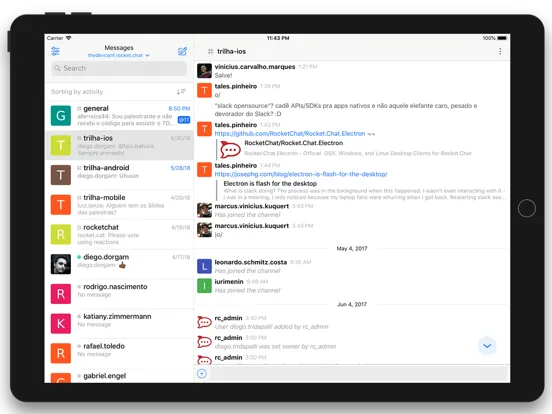Open the trilha-android channel
The width and height of the screenshot is (552, 414).
coord(120,175)
